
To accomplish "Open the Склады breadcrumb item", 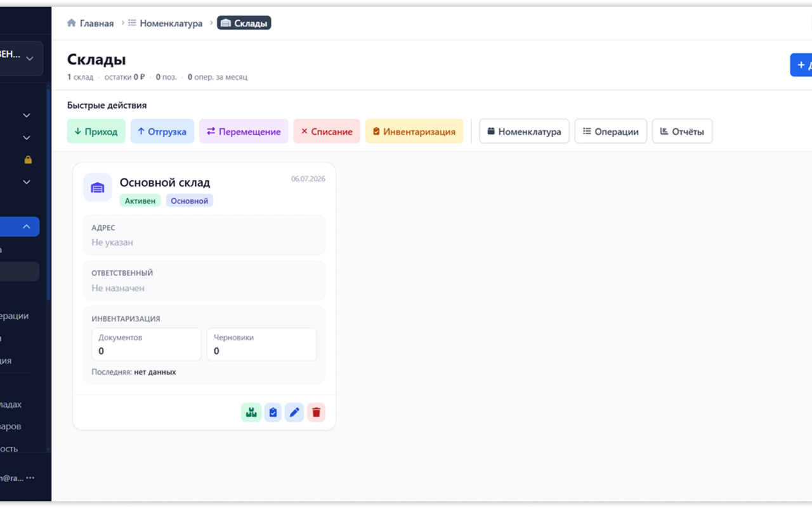I will 244,23.
